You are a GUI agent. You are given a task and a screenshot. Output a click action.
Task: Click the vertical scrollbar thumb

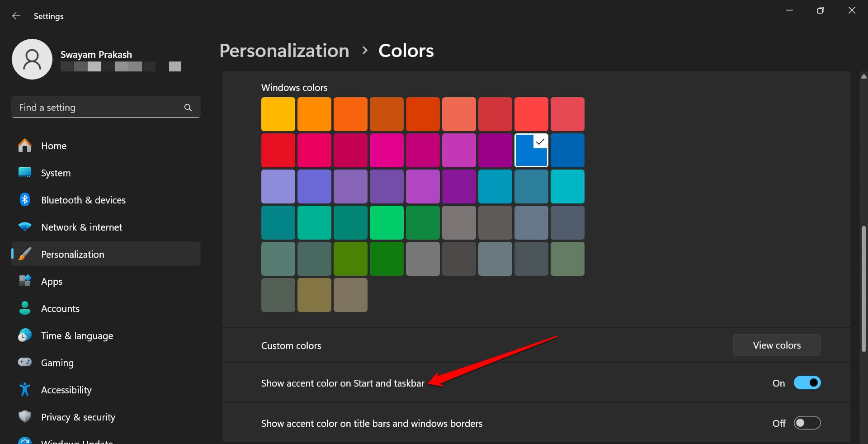click(x=864, y=288)
